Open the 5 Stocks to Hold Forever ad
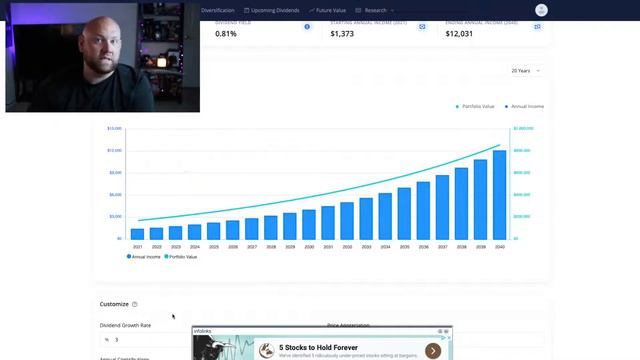Screen dimensions: 640x360 click(318, 347)
